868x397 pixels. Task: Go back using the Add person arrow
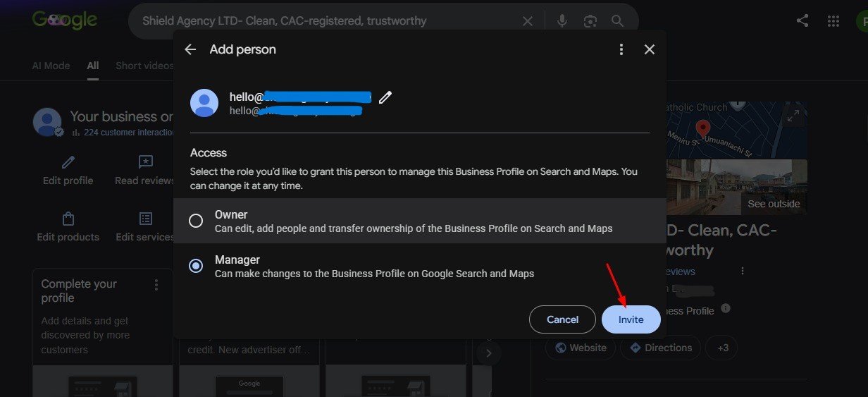[x=190, y=49]
